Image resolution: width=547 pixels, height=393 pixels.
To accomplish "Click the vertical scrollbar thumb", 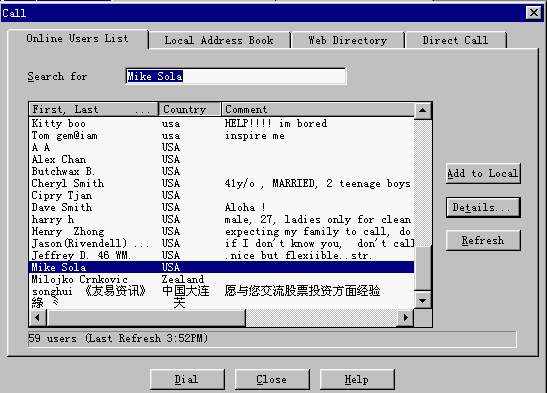I will [423, 267].
